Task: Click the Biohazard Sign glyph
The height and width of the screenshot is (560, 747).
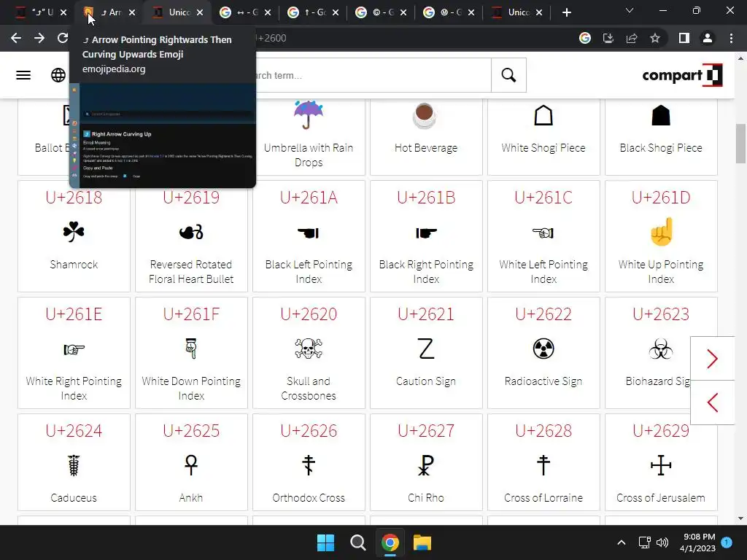Action: click(x=661, y=349)
